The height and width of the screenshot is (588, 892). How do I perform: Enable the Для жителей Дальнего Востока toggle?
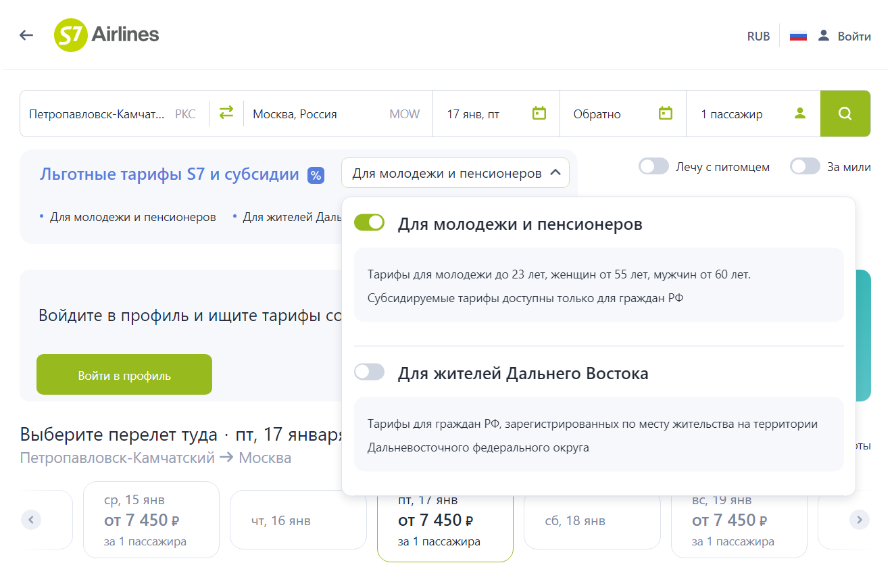click(x=369, y=372)
